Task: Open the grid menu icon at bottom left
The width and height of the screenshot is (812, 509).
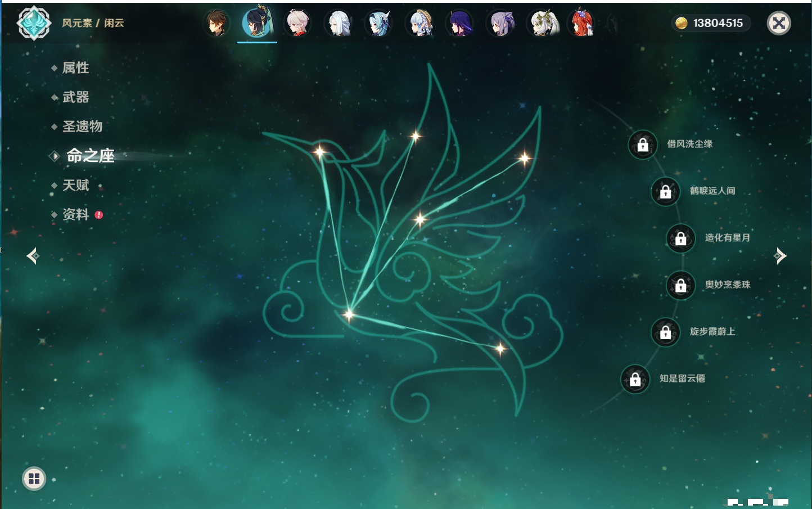Action: click(34, 479)
